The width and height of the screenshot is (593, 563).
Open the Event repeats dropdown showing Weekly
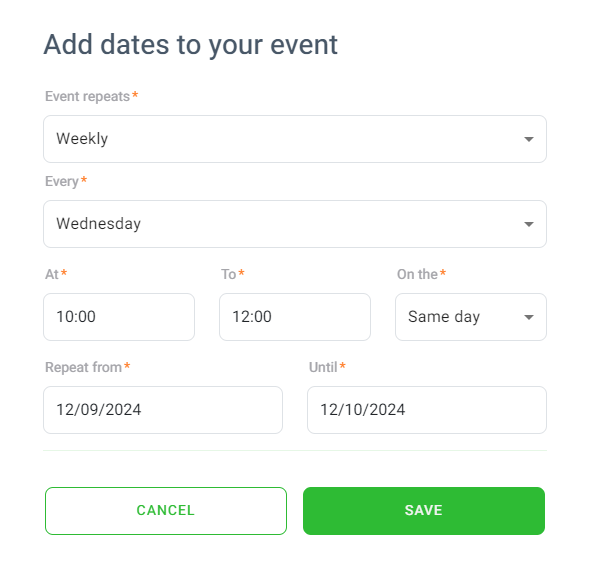coord(295,139)
